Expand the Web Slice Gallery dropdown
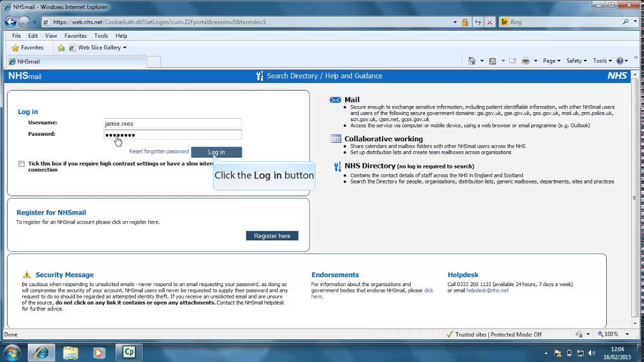 pos(125,48)
